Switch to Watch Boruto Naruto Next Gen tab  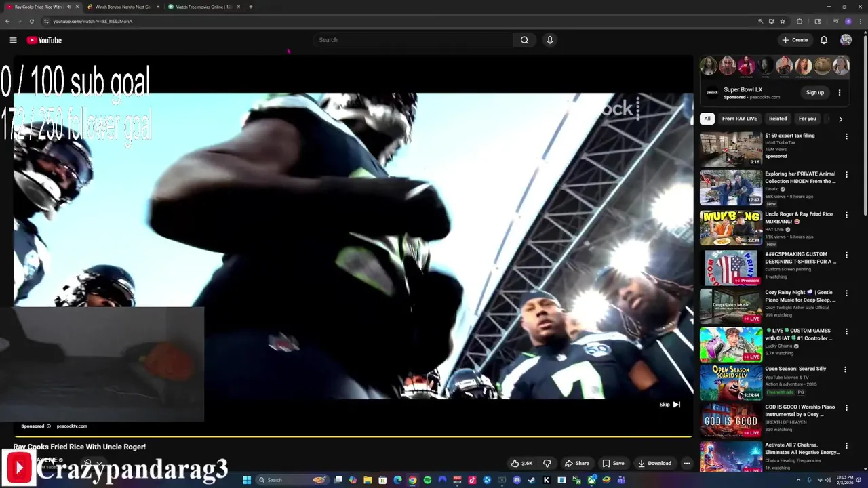pos(123,7)
